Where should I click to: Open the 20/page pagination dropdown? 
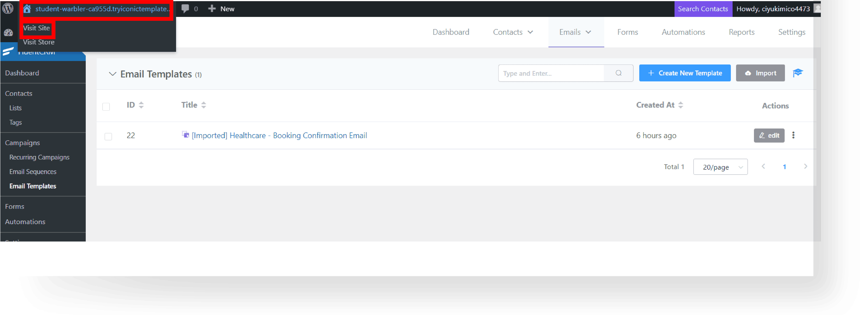pyautogui.click(x=720, y=167)
